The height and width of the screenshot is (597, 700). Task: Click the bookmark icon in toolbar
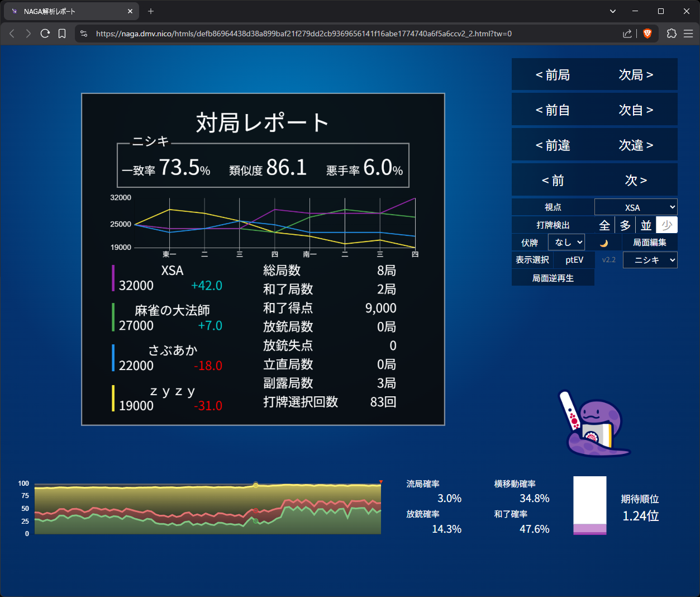[62, 34]
